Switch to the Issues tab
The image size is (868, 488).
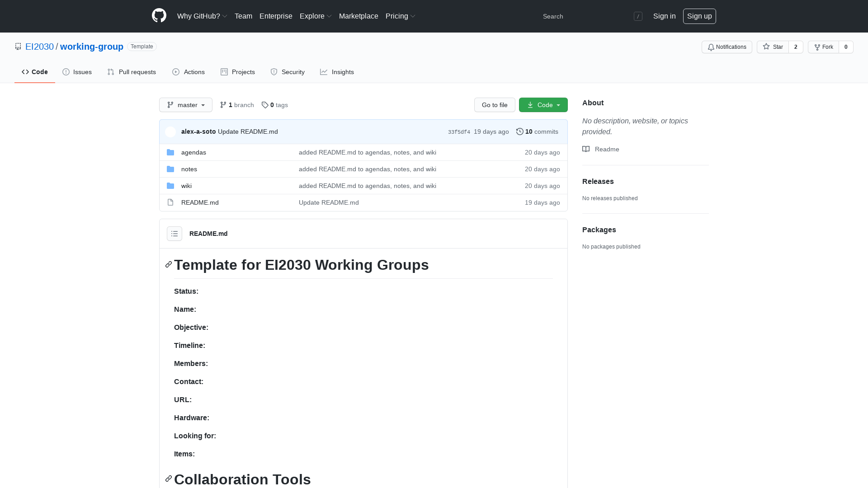(77, 72)
